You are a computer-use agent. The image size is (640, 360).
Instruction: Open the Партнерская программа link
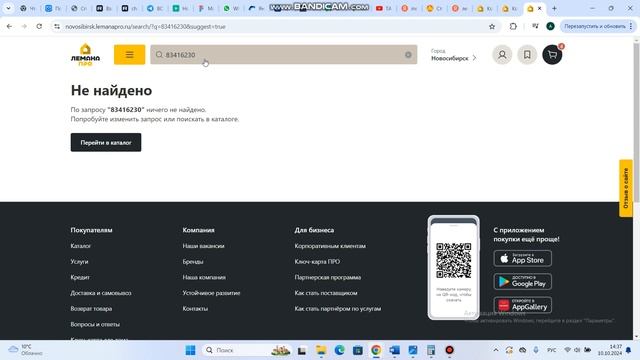[x=328, y=277]
